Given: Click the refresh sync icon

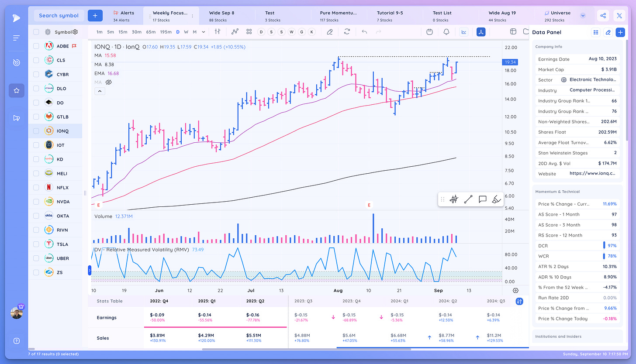Looking at the screenshot, I should (347, 32).
